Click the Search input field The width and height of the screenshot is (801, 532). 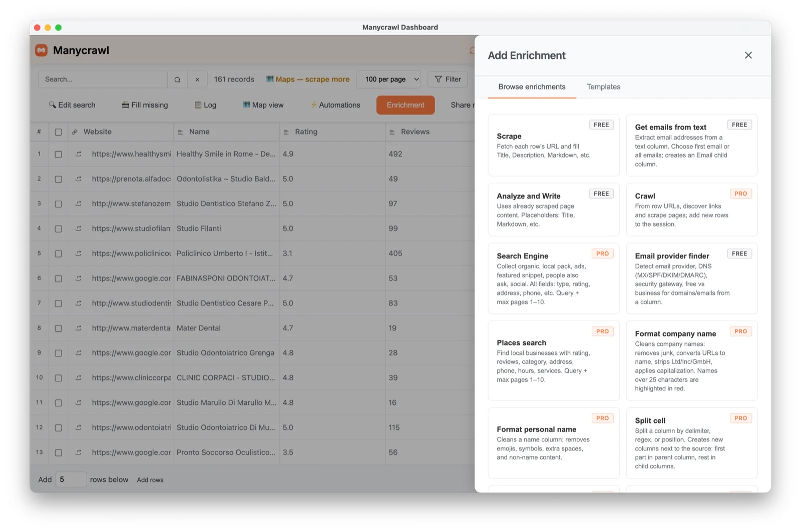(103, 80)
